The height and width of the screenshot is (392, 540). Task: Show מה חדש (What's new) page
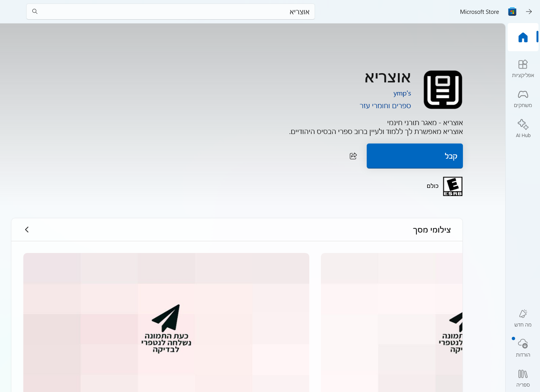pyautogui.click(x=523, y=318)
